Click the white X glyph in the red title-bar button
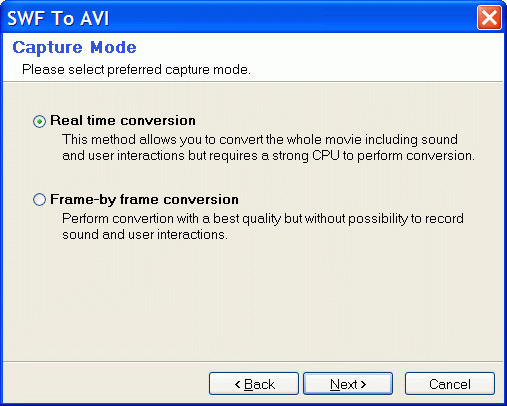The height and width of the screenshot is (406, 507). point(489,17)
